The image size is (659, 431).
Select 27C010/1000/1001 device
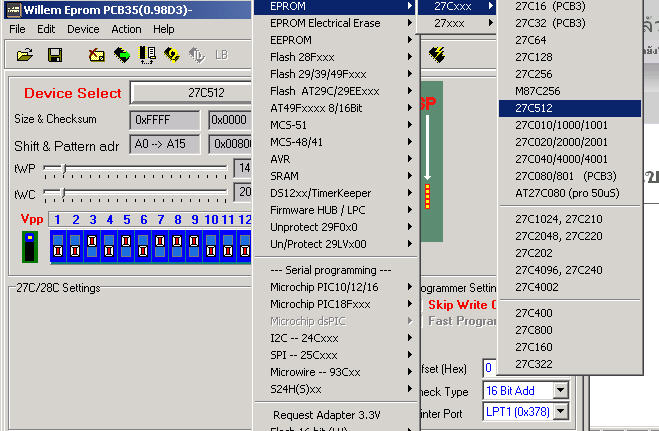(x=570, y=125)
